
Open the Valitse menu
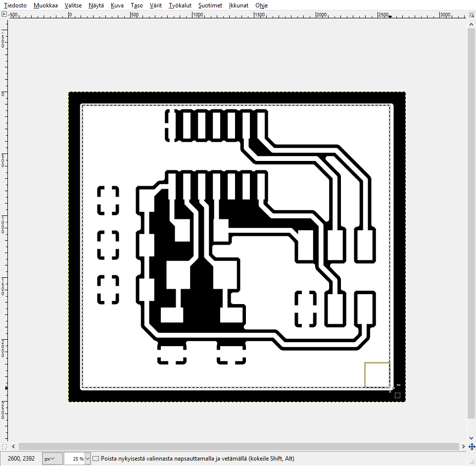pos(73,5)
